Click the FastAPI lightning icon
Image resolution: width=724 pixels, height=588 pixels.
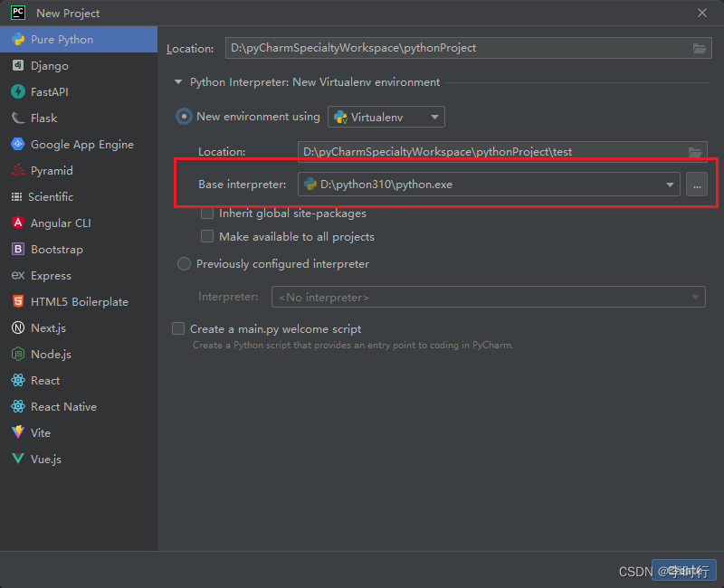pyautogui.click(x=18, y=92)
